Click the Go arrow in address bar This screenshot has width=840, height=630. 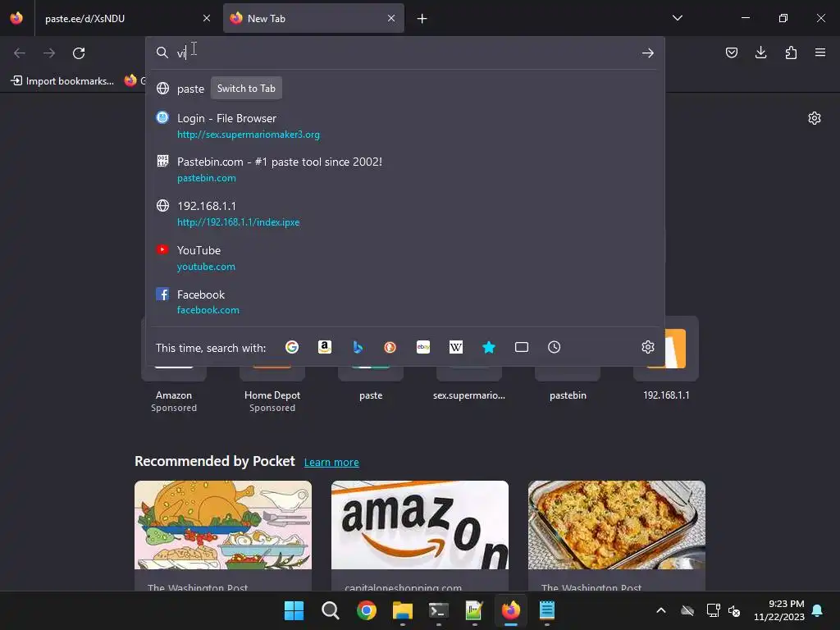[x=648, y=53]
